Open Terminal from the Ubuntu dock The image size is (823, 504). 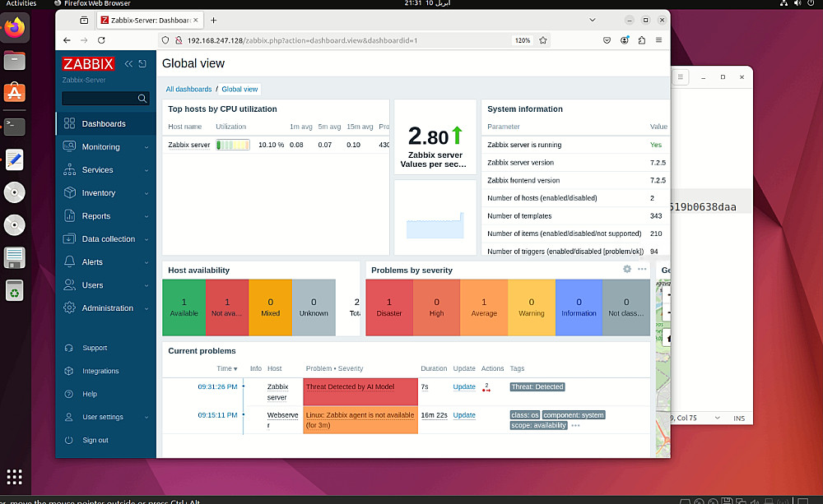point(15,127)
